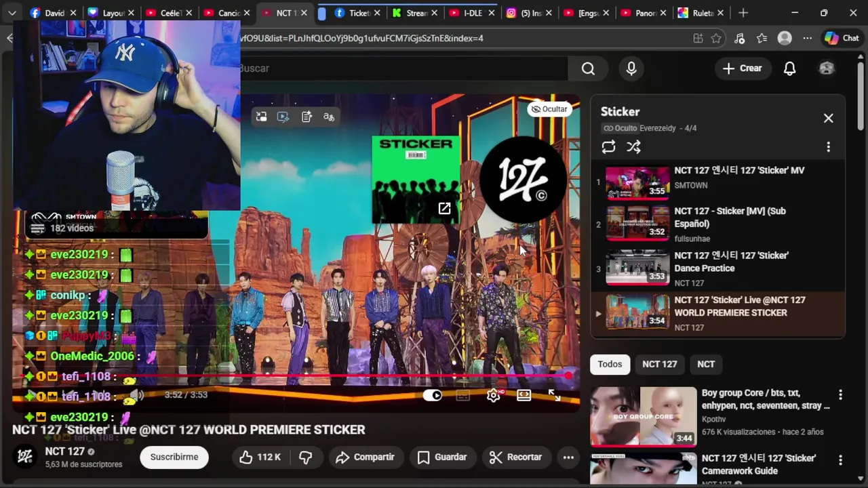Open external link icon on Sticker album card
Viewport: 868px width, 488px height.
(x=444, y=209)
